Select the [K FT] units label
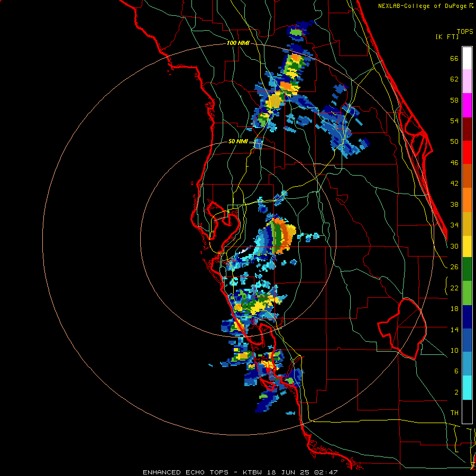The width and height of the screenshot is (476, 476). pos(447,36)
